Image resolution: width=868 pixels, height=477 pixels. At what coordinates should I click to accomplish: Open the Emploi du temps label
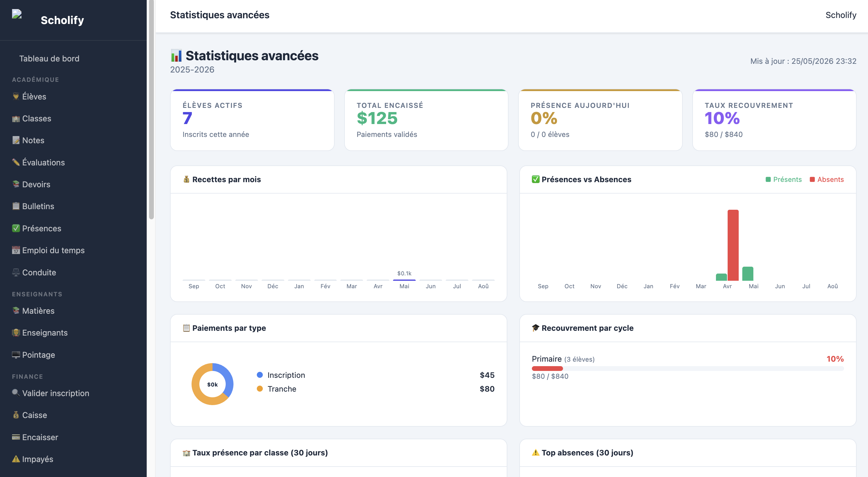click(x=53, y=250)
